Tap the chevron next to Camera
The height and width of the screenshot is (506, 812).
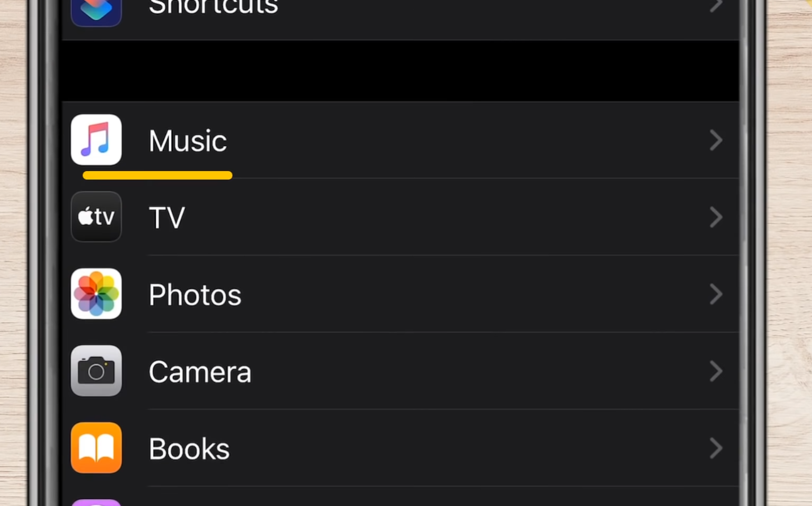pos(716,371)
